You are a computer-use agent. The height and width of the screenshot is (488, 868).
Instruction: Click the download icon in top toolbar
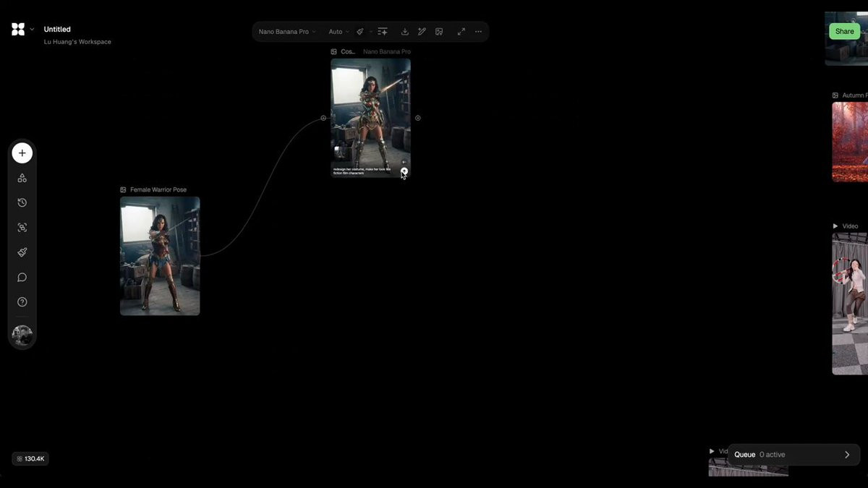[x=405, y=32]
